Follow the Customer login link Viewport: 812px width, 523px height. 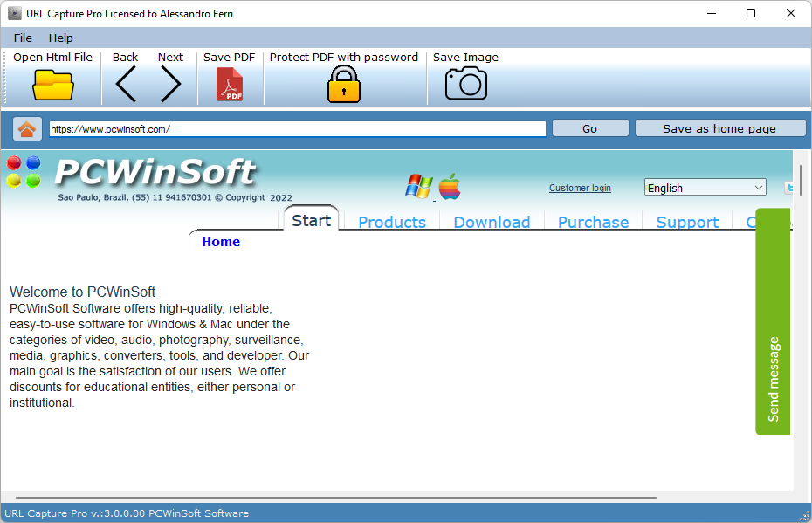coord(580,188)
